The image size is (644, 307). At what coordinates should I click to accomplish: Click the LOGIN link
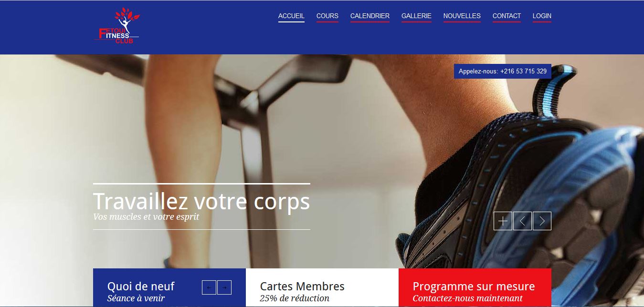pos(542,16)
